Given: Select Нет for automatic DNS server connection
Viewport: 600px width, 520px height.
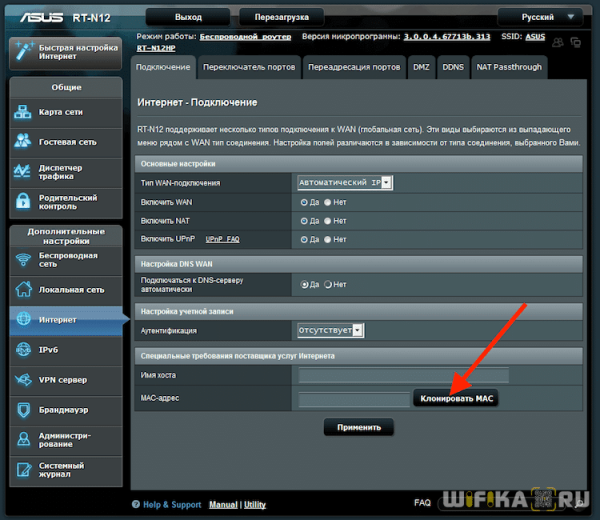Looking at the screenshot, I should point(328,285).
